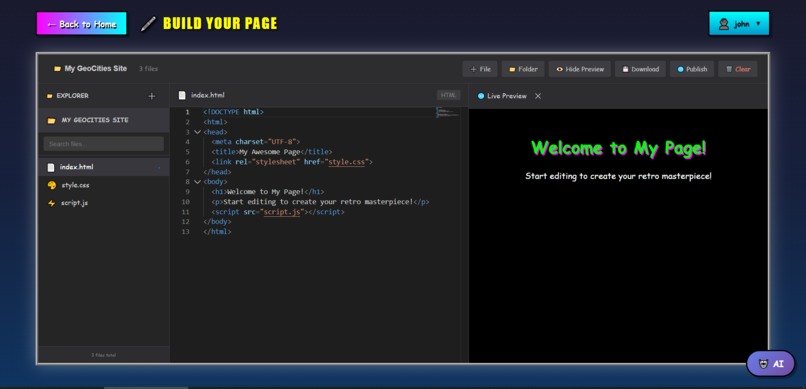Open the AI assistant button

click(771, 364)
